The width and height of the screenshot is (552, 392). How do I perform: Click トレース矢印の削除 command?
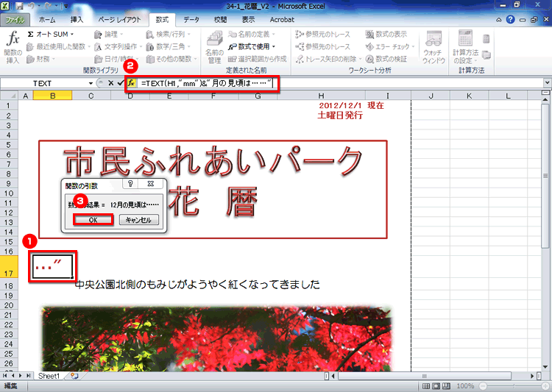328,59
